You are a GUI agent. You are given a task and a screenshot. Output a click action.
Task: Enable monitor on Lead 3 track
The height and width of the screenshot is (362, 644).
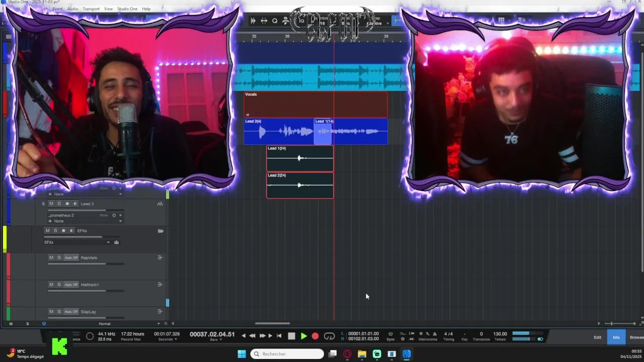(75, 204)
